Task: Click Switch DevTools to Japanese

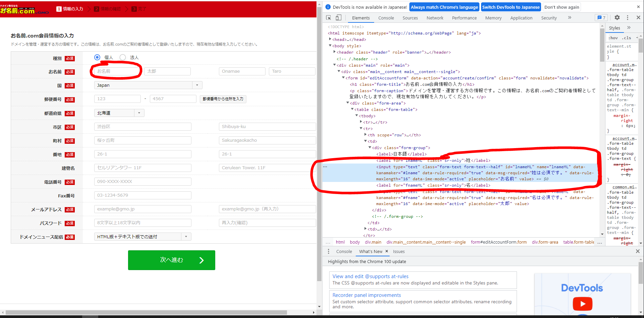Action: pos(511,7)
